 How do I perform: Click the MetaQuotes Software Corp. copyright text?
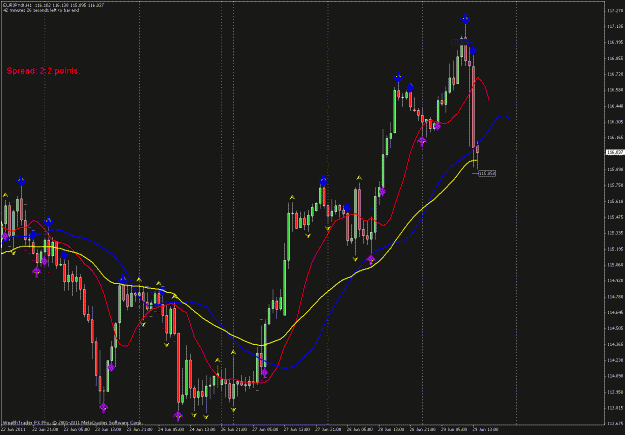[x=72, y=422]
